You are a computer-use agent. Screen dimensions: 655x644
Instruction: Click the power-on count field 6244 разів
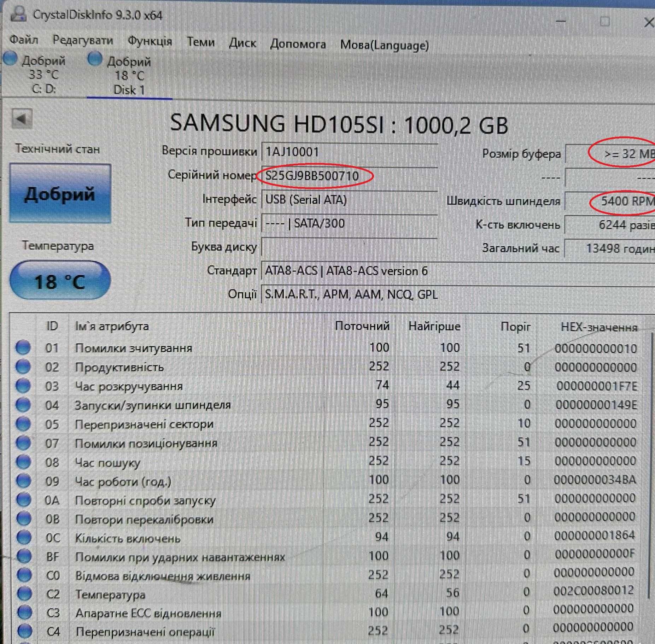point(610,225)
